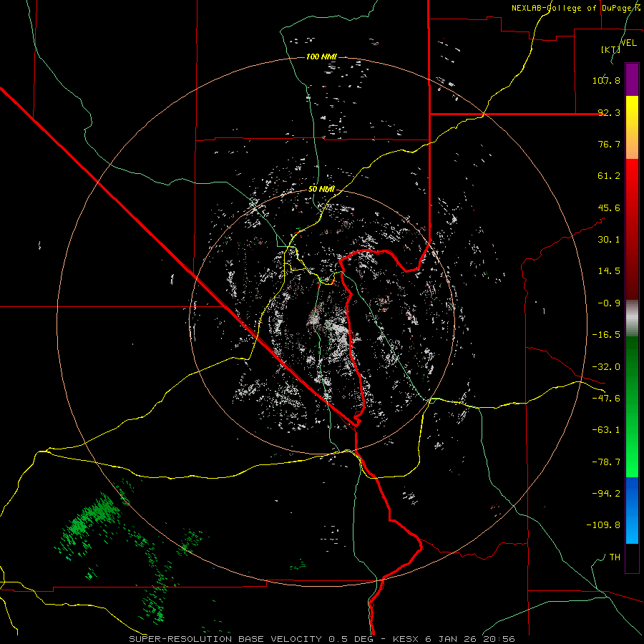Click the TH threshold legend label

point(615,557)
